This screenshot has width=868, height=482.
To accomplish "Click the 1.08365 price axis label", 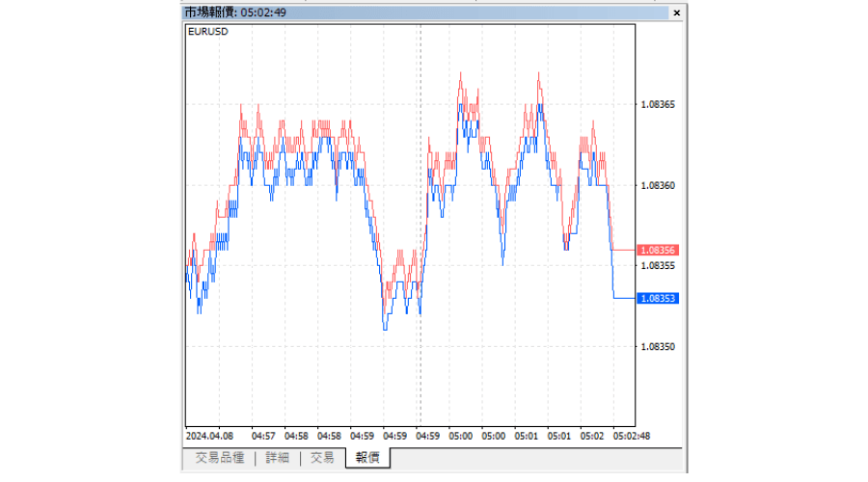I will [x=660, y=104].
